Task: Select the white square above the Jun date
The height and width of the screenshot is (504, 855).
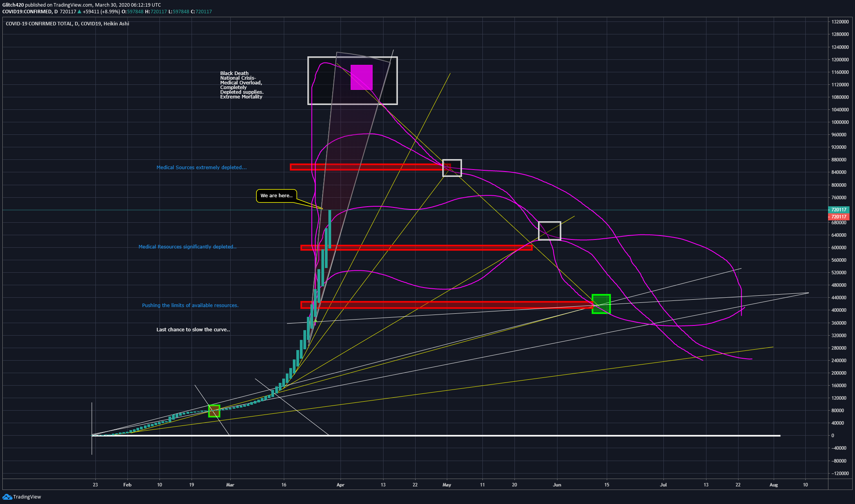Action: 550,231
